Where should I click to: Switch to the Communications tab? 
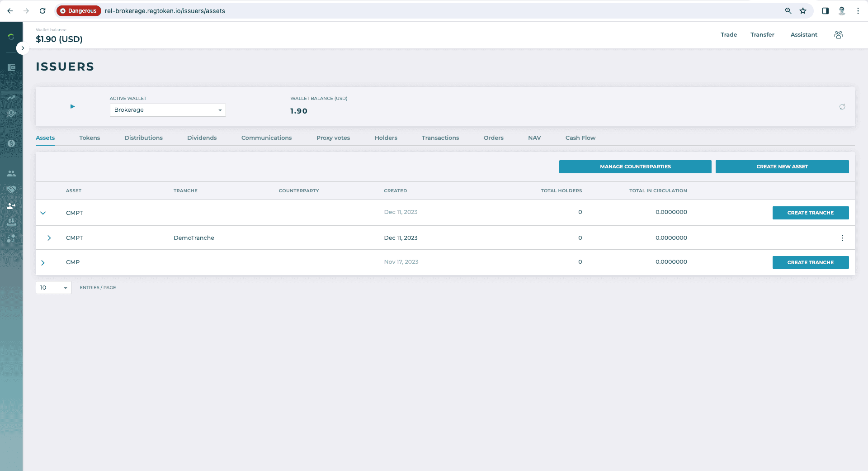(x=267, y=138)
